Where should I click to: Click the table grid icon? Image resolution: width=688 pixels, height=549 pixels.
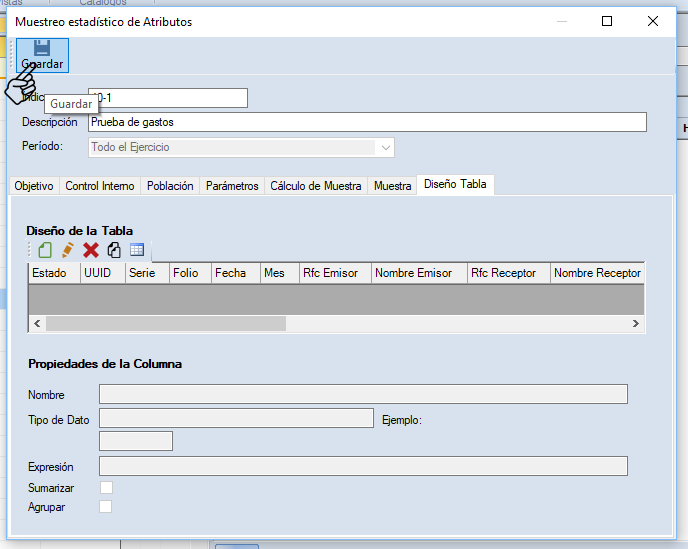(x=137, y=250)
